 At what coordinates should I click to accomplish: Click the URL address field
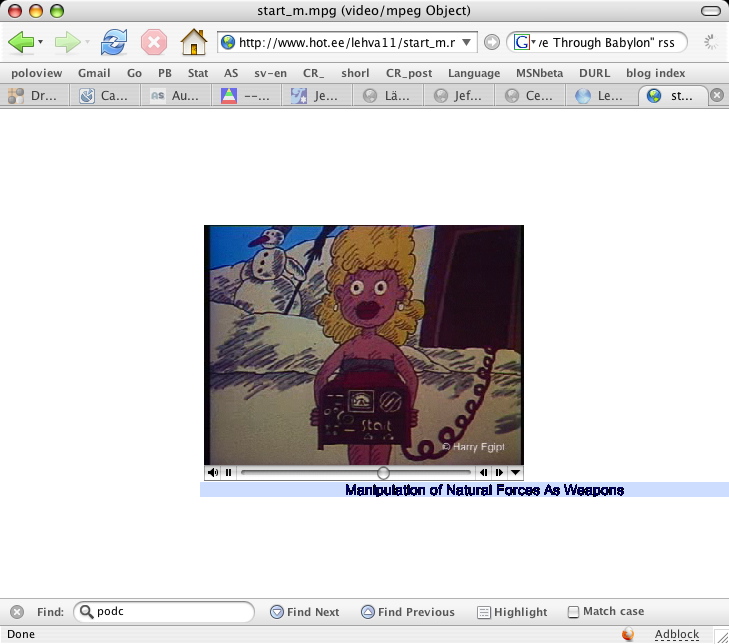pyautogui.click(x=346, y=43)
